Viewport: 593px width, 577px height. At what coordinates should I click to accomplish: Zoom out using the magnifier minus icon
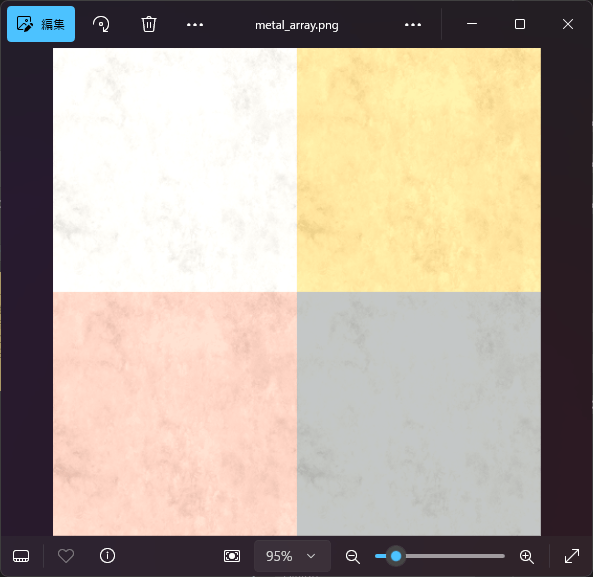click(352, 557)
